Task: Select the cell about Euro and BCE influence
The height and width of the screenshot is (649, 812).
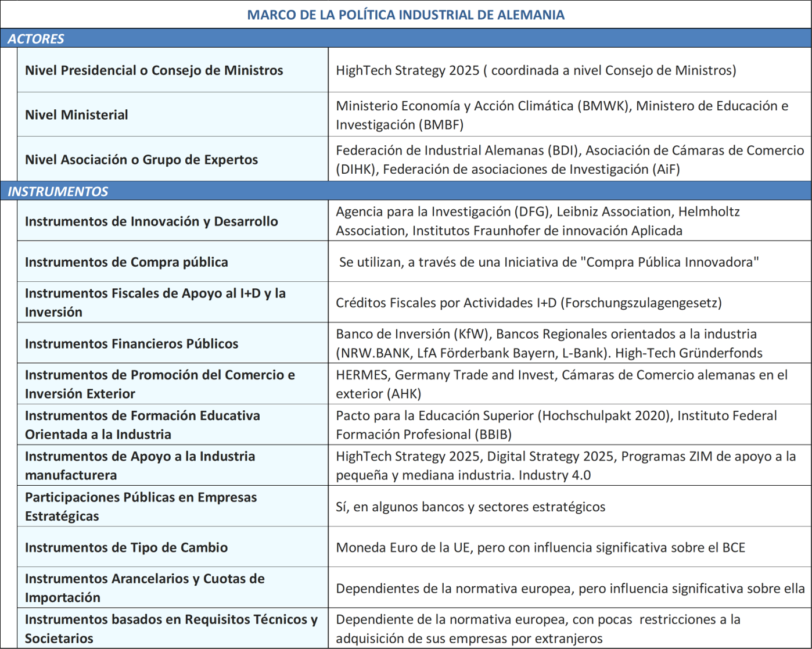Action: pyautogui.click(x=540, y=547)
